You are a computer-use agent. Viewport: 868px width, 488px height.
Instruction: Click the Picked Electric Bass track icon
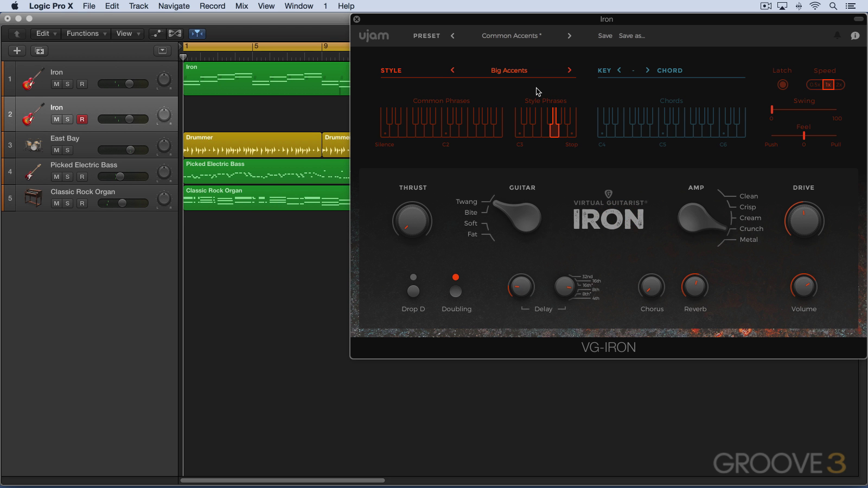[x=33, y=172]
